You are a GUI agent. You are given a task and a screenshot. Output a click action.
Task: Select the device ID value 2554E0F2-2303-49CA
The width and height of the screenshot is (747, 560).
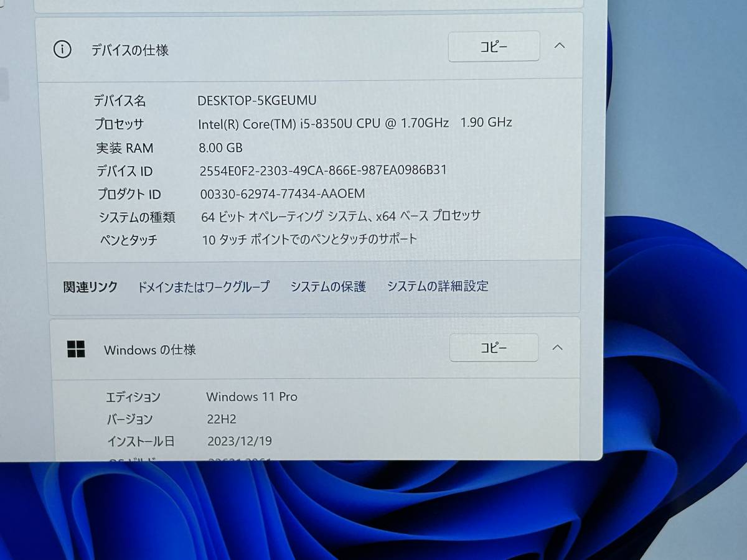click(323, 170)
